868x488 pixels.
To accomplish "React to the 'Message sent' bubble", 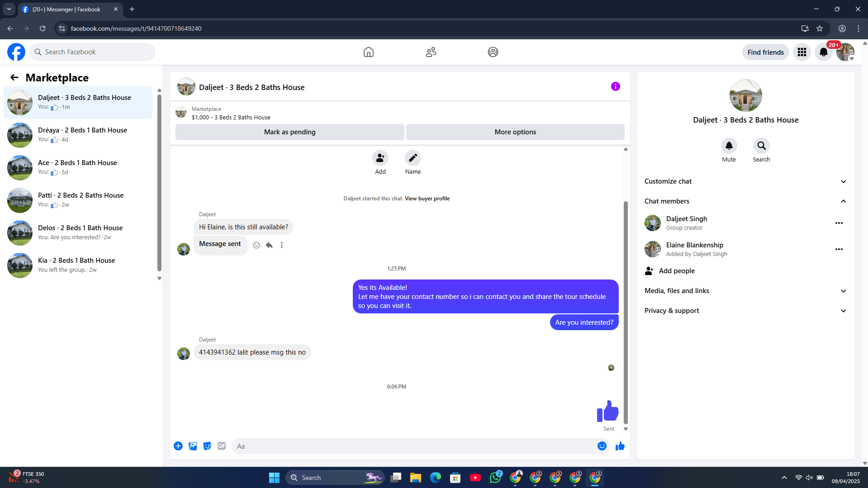I will point(256,245).
